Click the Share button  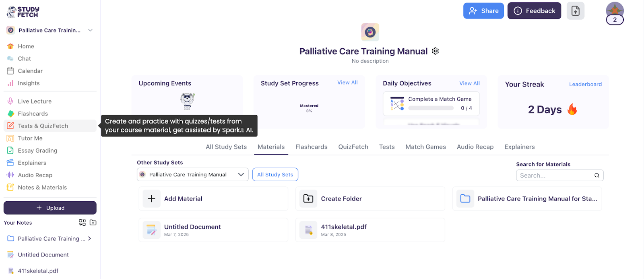pyautogui.click(x=483, y=11)
